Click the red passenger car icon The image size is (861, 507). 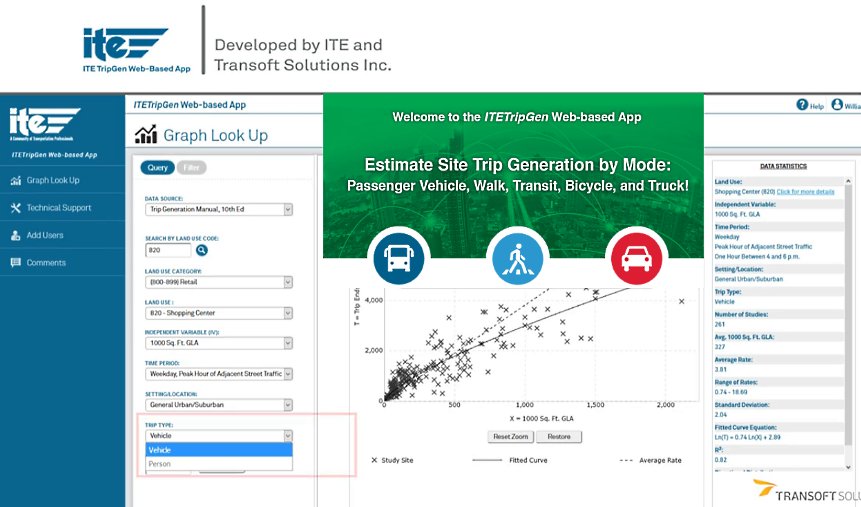pos(636,258)
